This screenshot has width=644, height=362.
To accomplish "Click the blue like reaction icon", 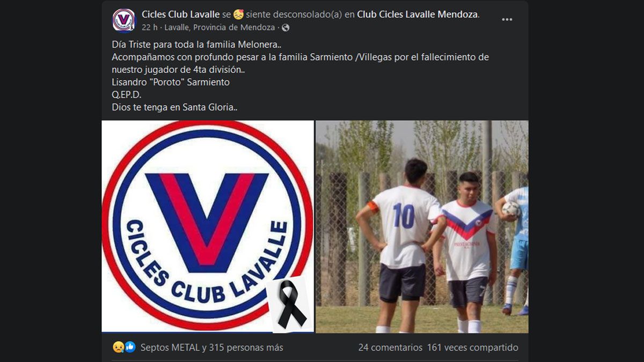I will 130,348.
